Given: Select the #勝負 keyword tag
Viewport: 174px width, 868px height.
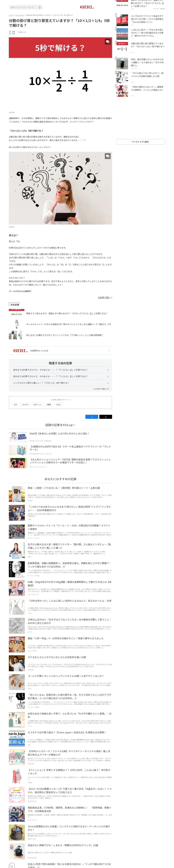Looking at the screenshot, I should (49, 404).
